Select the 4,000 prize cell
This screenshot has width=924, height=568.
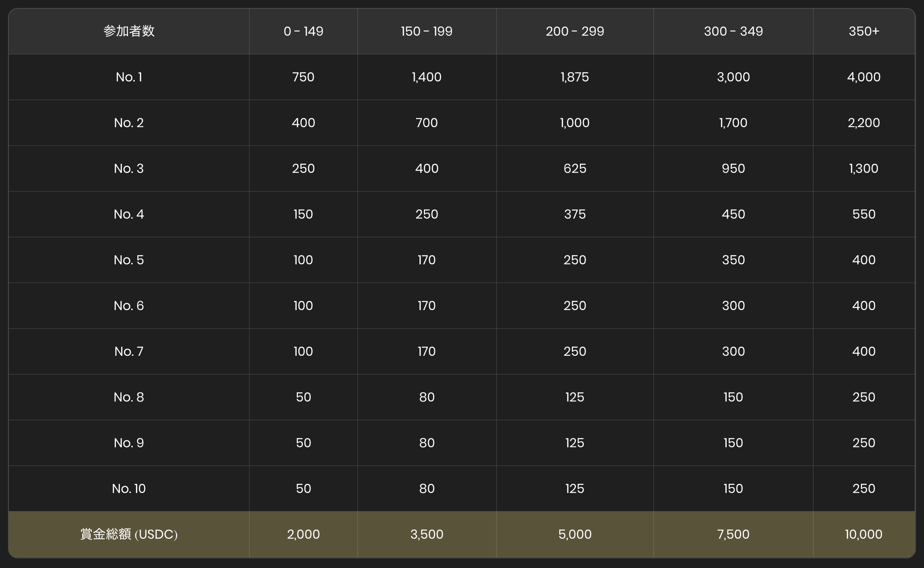pos(863,77)
